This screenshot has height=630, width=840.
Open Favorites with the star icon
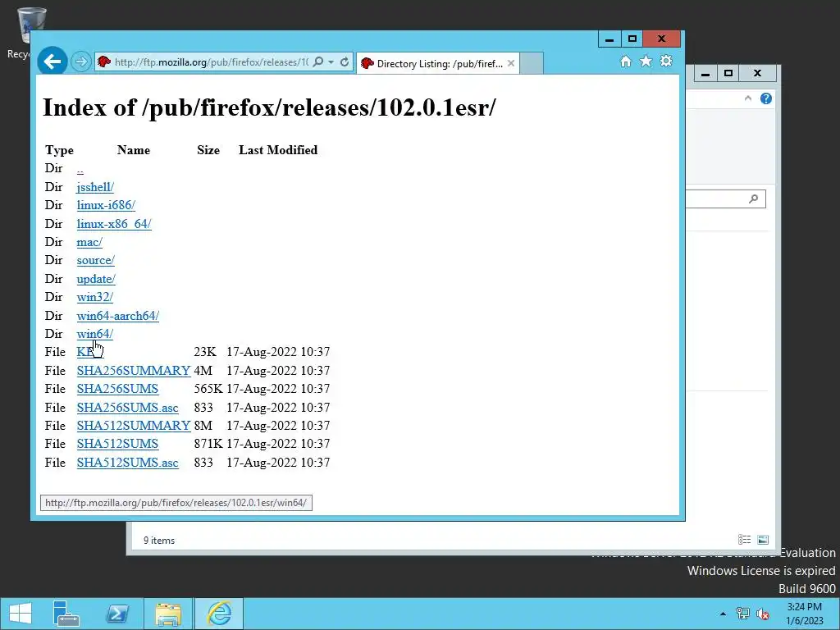tap(646, 61)
